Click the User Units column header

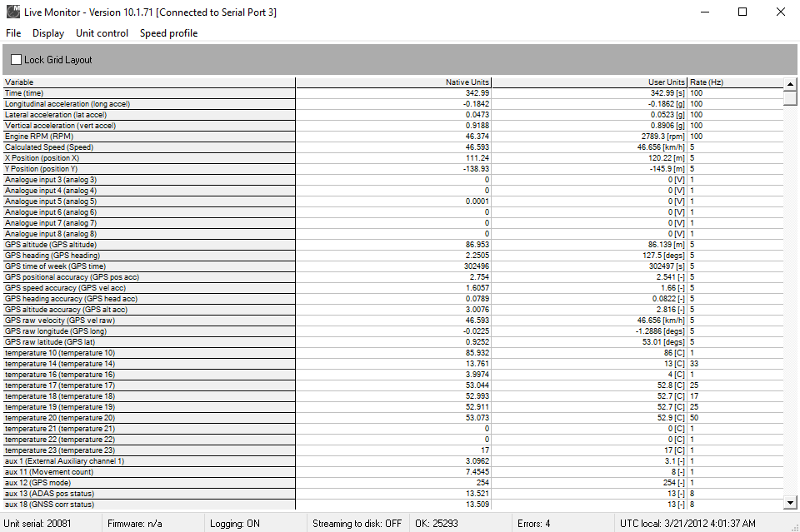coord(589,82)
